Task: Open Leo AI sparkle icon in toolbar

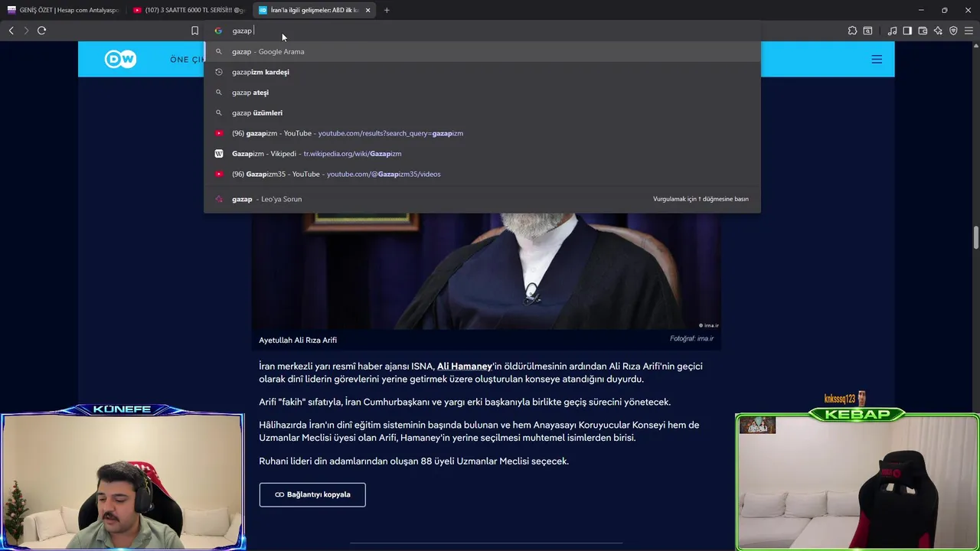Action: (x=938, y=31)
